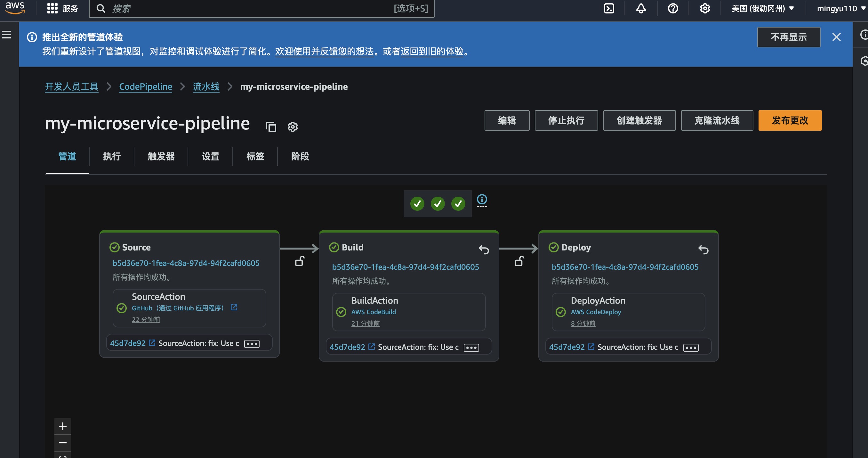This screenshot has height=458, width=868.
Task: Toggle transition lock between Build and Deploy
Action: 519,261
